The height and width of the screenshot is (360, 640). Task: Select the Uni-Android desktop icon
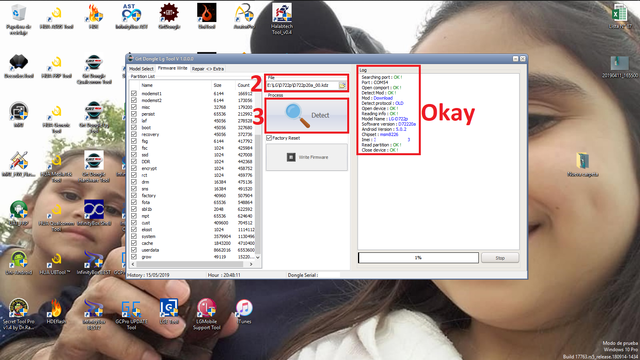[x=19, y=263]
